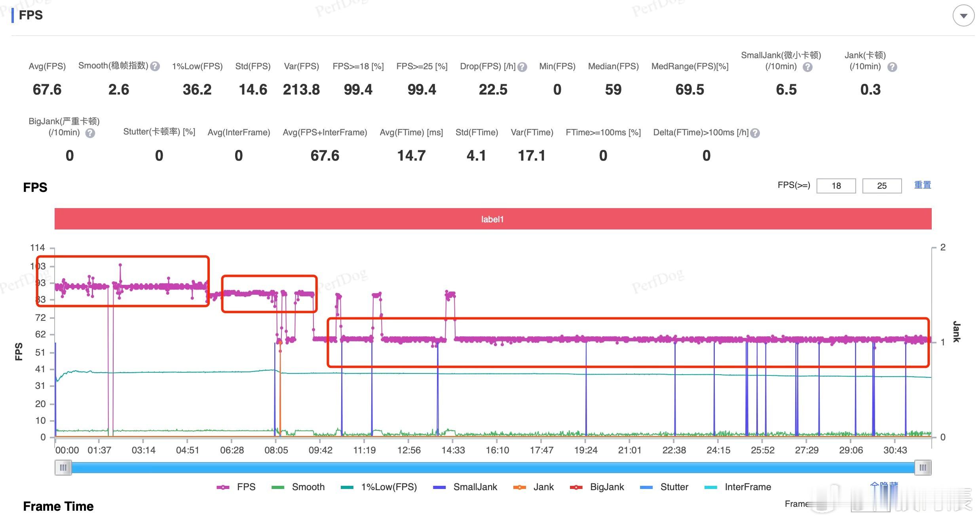The width and height of the screenshot is (980, 523).
Task: Collapse the FPS panel with the dropdown arrow
Action: pos(963,16)
